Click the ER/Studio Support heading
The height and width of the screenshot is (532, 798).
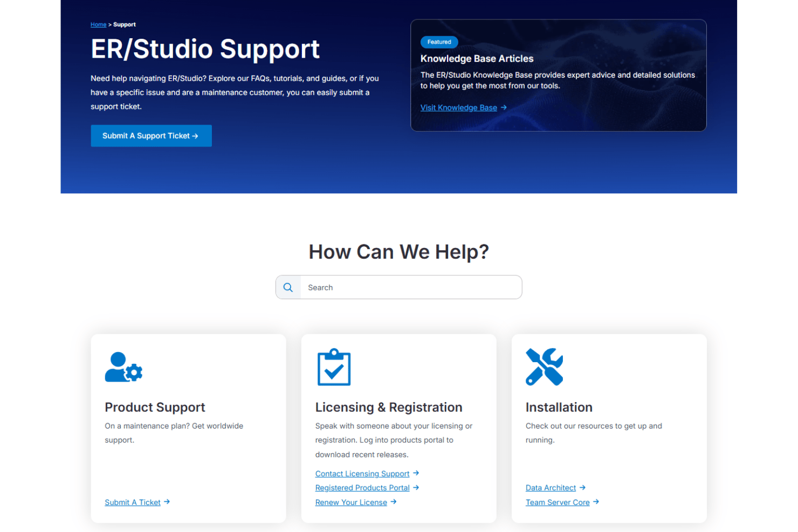[205, 49]
